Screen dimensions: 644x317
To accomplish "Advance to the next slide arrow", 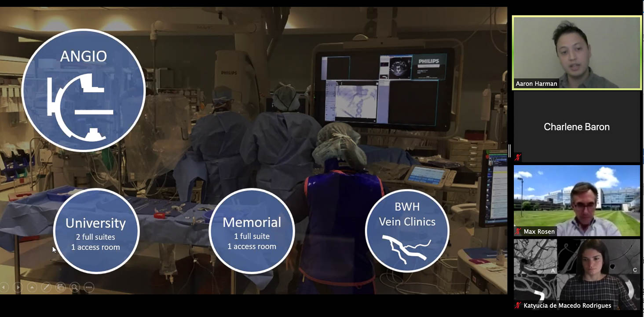I will coord(18,288).
